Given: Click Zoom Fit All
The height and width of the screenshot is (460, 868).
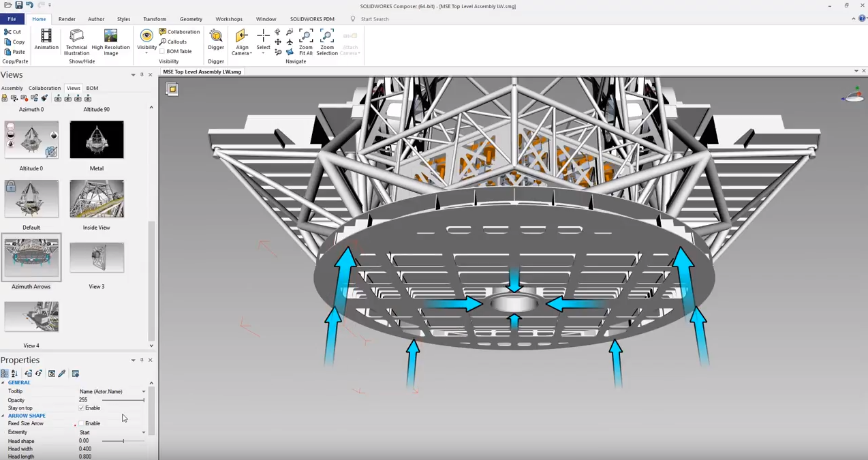Looking at the screenshot, I should (x=306, y=42).
